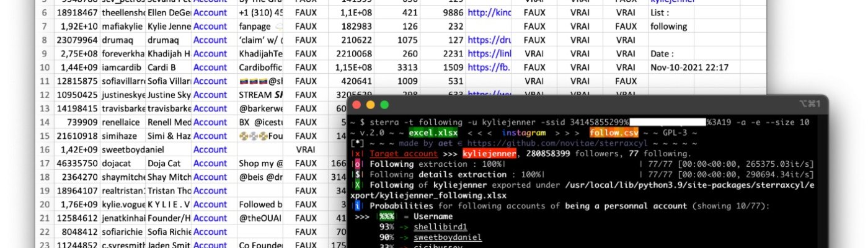Open the https://dru link in drumaq row
The height and width of the screenshot is (248, 868).
(x=489, y=40)
